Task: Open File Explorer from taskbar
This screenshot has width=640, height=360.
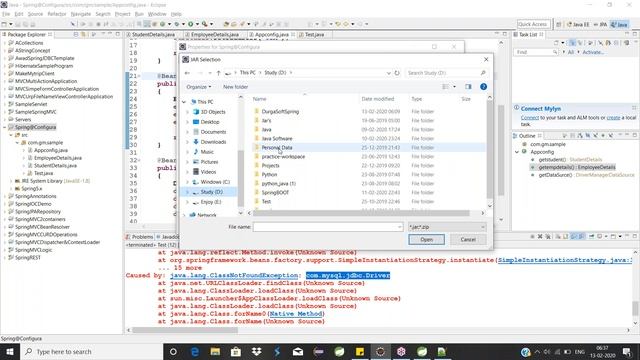Action: pos(215,351)
